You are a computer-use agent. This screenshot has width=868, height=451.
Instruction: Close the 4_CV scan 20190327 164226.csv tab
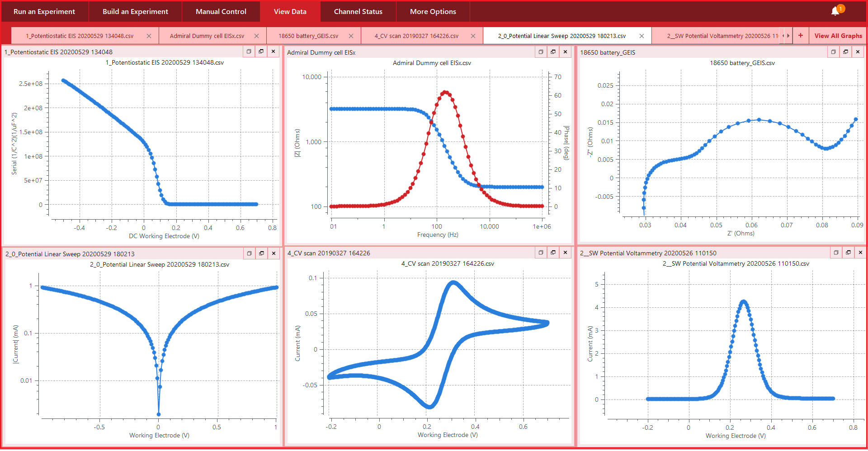(x=473, y=36)
